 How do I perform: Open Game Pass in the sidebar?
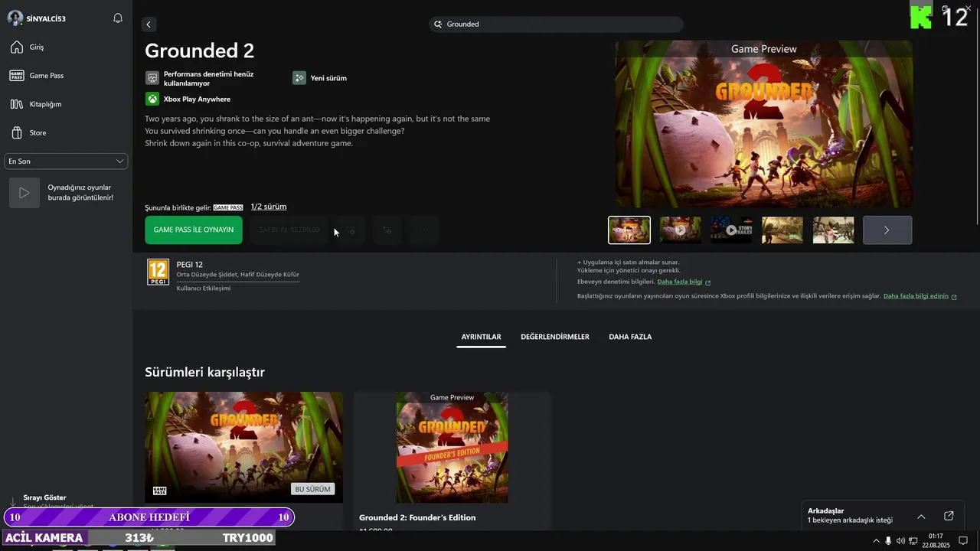(66, 76)
